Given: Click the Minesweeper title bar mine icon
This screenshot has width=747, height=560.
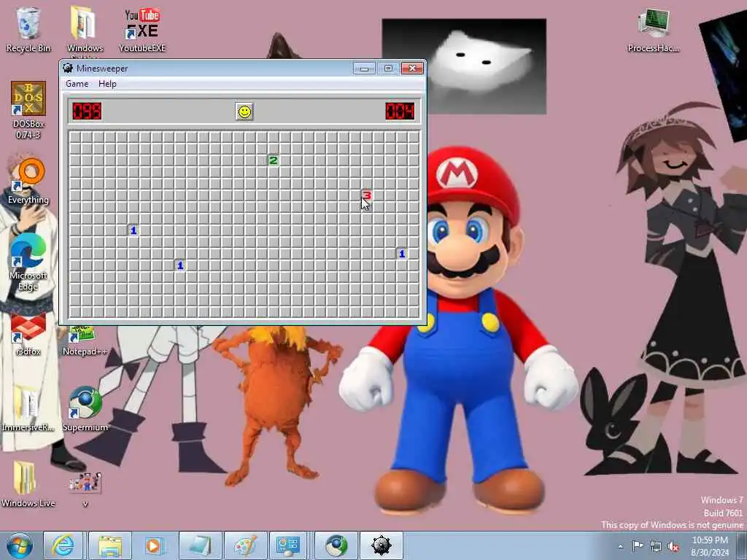Looking at the screenshot, I should tap(68, 68).
